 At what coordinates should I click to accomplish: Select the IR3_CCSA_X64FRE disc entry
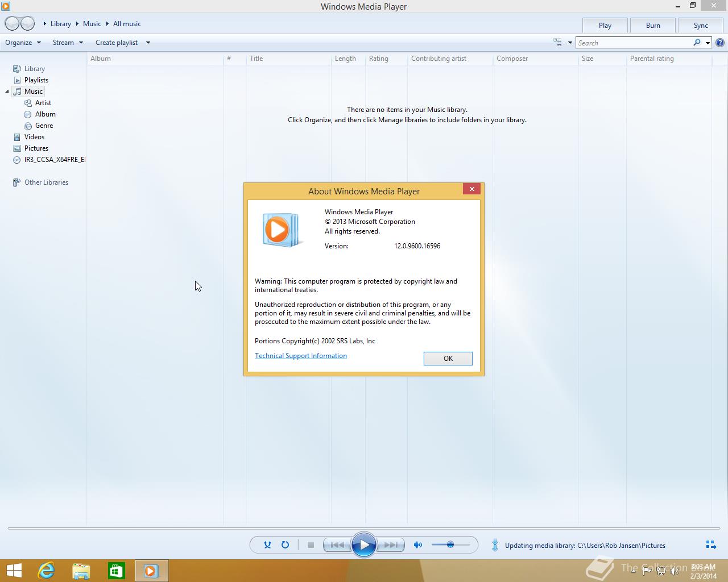click(x=49, y=160)
